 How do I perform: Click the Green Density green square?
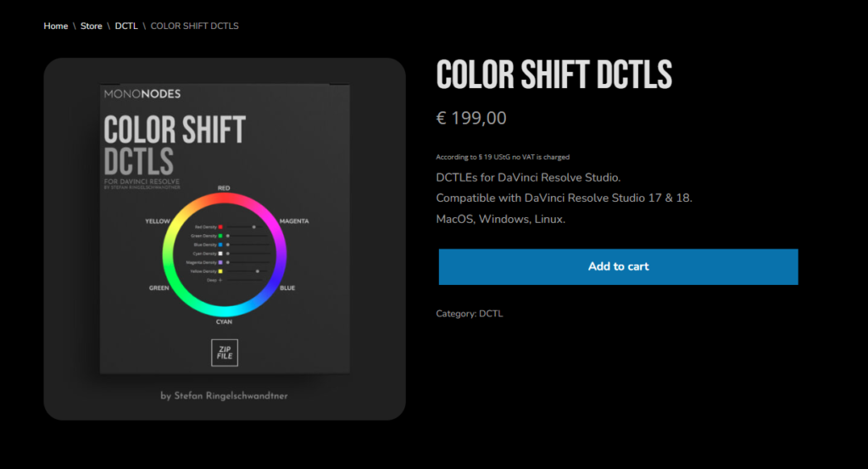220,236
